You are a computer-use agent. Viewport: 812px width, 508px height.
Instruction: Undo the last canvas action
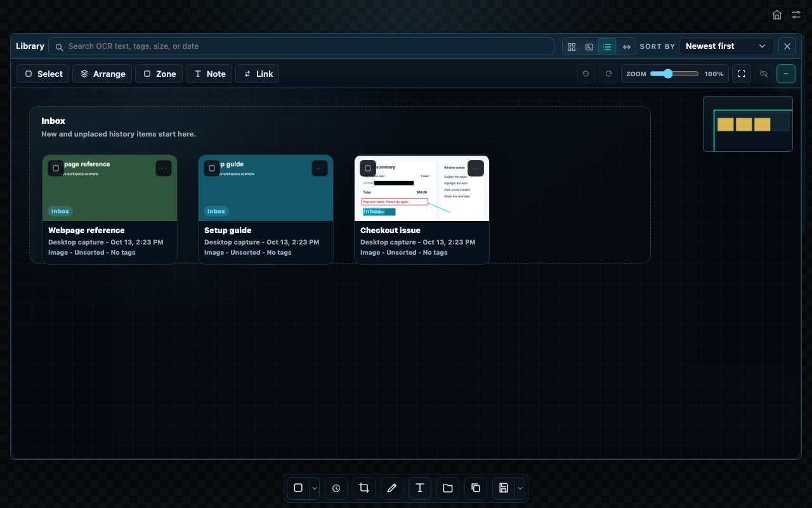[x=586, y=74]
